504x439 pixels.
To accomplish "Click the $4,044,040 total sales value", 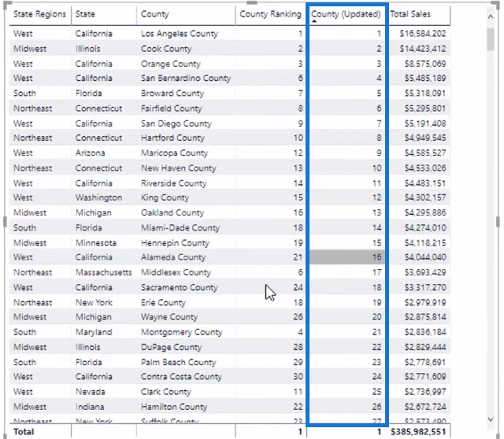I will point(425,257).
